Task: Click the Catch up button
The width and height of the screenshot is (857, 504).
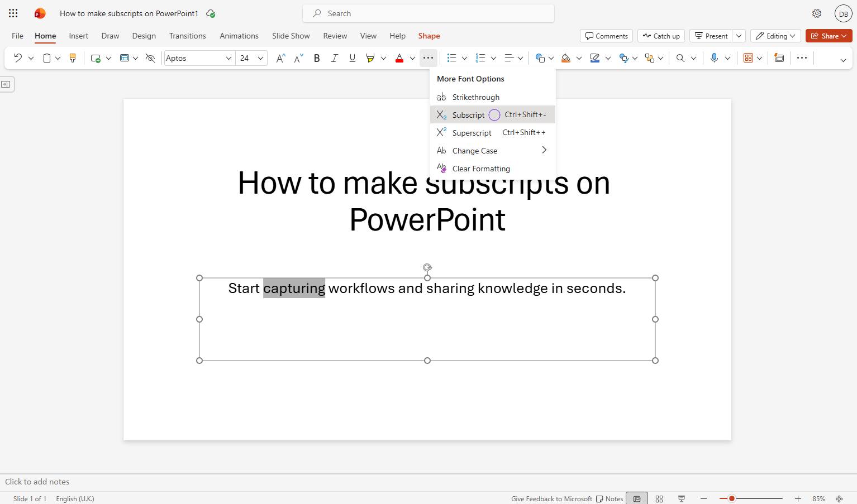Action: 661,36
